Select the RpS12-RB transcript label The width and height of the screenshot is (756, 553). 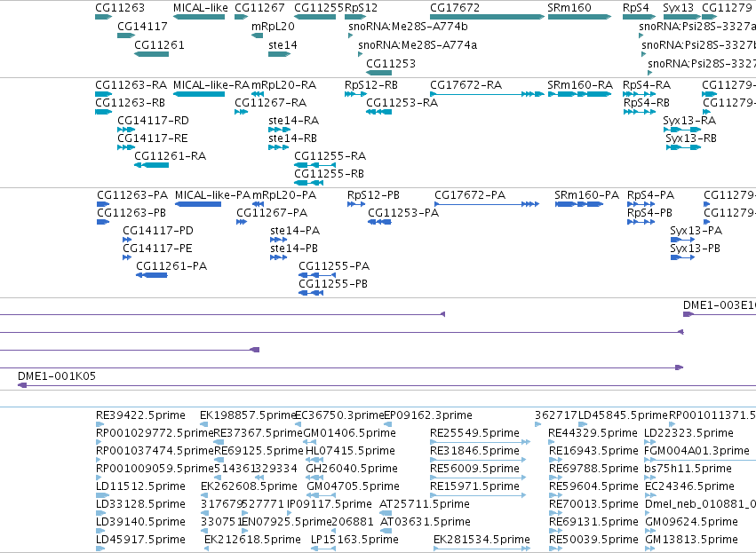[x=371, y=85]
